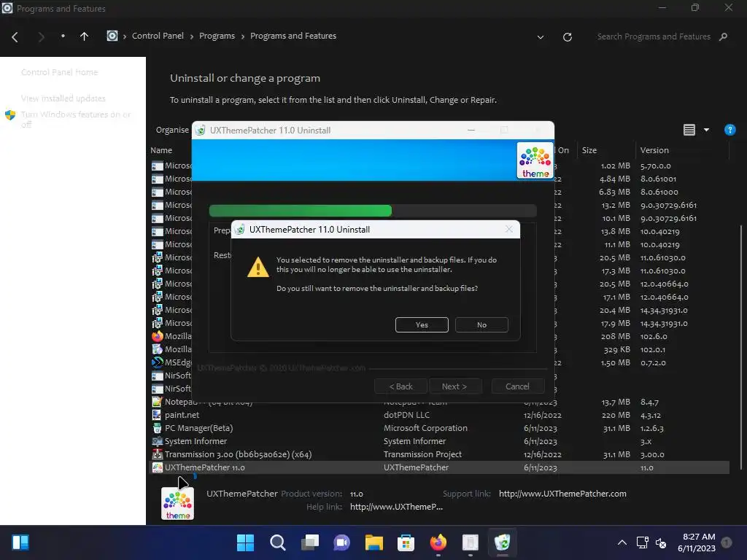The image size is (747, 560).
Task: Open taskbar Search
Action: click(278, 542)
